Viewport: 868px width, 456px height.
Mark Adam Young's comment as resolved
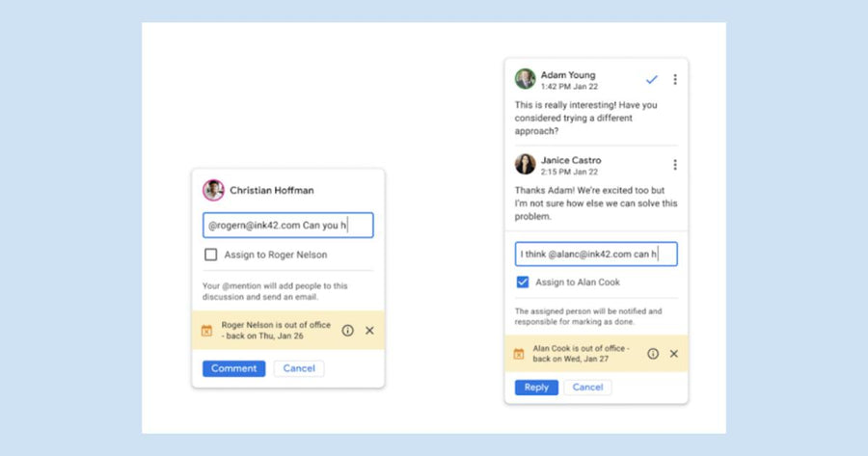pyautogui.click(x=652, y=80)
